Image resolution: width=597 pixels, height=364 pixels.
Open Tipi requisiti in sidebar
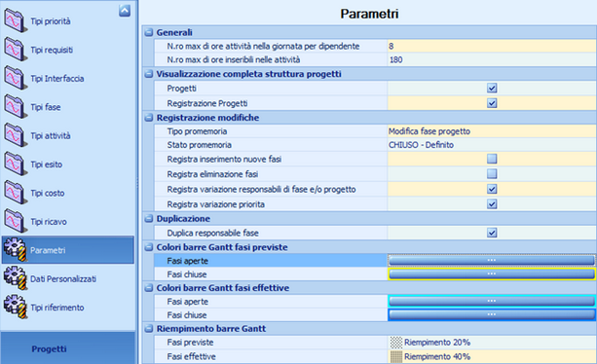pos(52,50)
